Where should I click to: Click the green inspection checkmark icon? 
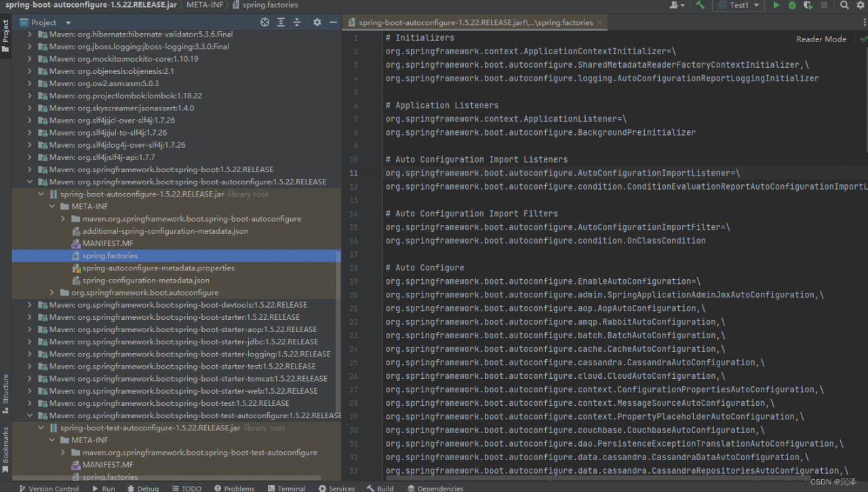[863, 39]
